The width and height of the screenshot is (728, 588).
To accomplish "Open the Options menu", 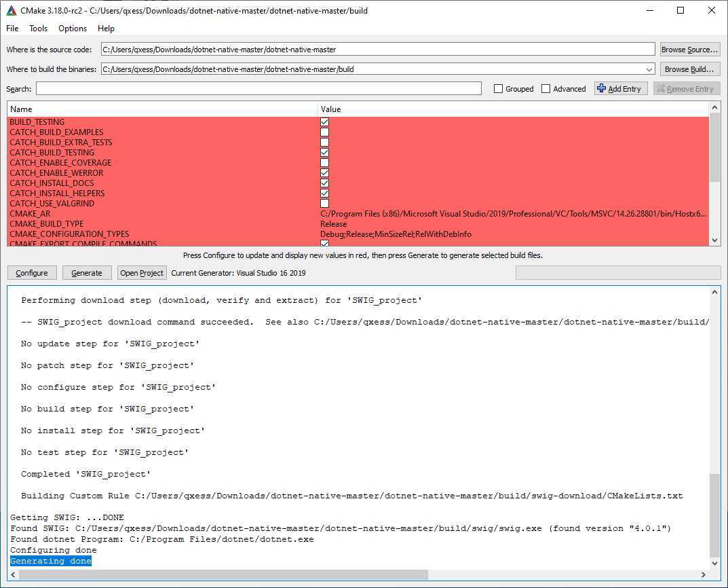I will click(73, 29).
